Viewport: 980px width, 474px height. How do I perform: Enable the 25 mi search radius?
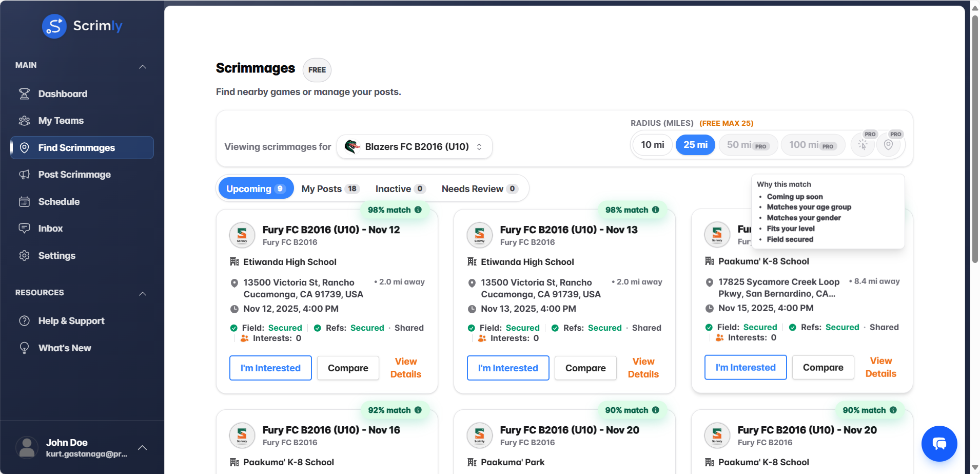click(695, 144)
